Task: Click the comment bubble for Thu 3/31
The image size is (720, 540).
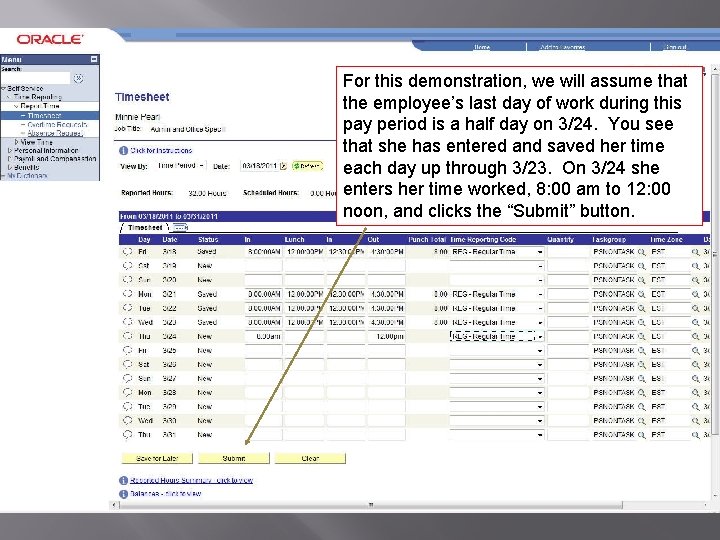Action: (128, 434)
